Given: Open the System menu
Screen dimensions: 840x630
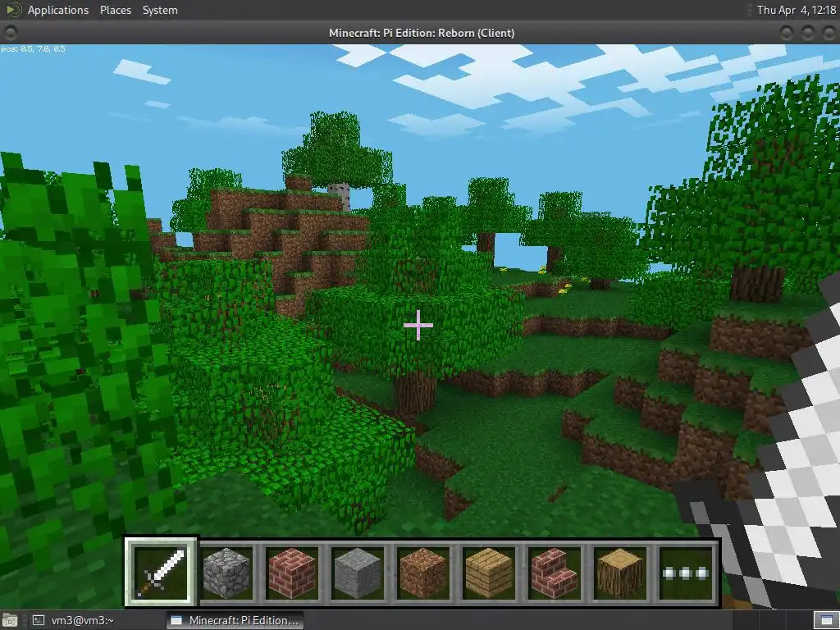Looking at the screenshot, I should point(160,10).
